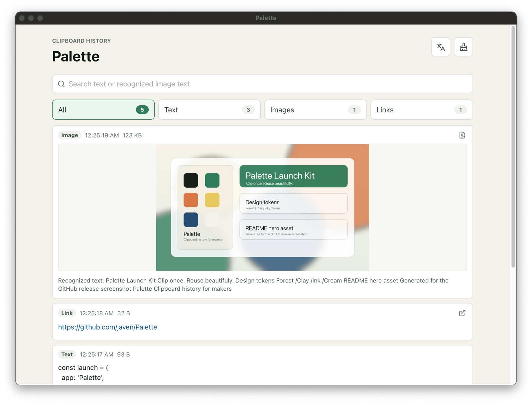Click the 32 B size label
Viewport: 532px width, 404px height.
click(x=124, y=314)
